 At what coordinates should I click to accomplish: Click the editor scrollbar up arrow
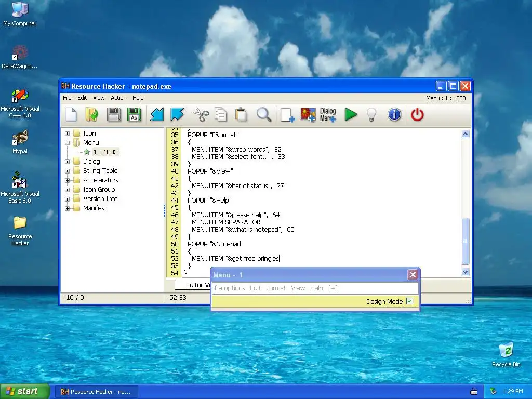point(465,134)
